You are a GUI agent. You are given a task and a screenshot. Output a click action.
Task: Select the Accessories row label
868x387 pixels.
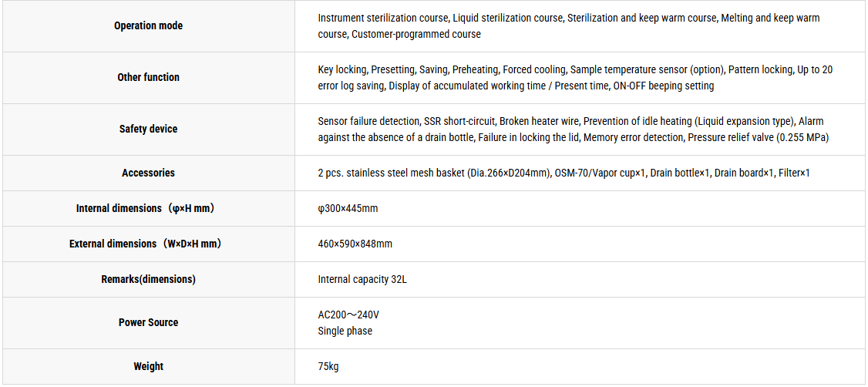pos(148,173)
